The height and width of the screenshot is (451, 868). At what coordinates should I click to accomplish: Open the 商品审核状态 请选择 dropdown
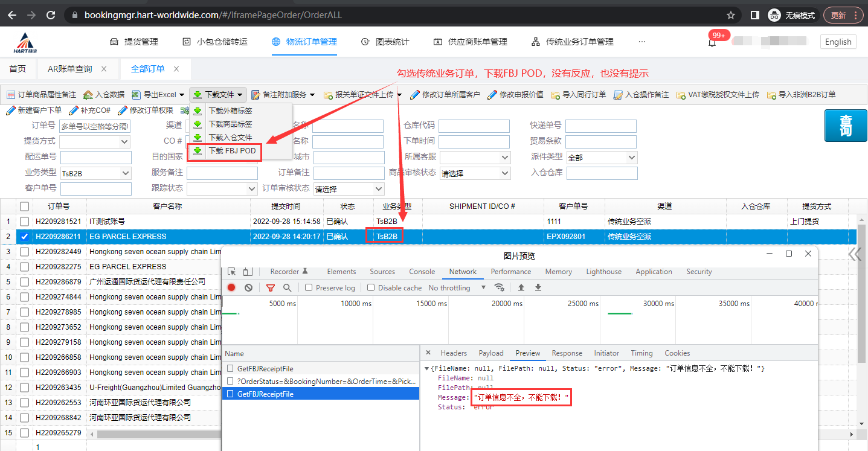pos(474,173)
